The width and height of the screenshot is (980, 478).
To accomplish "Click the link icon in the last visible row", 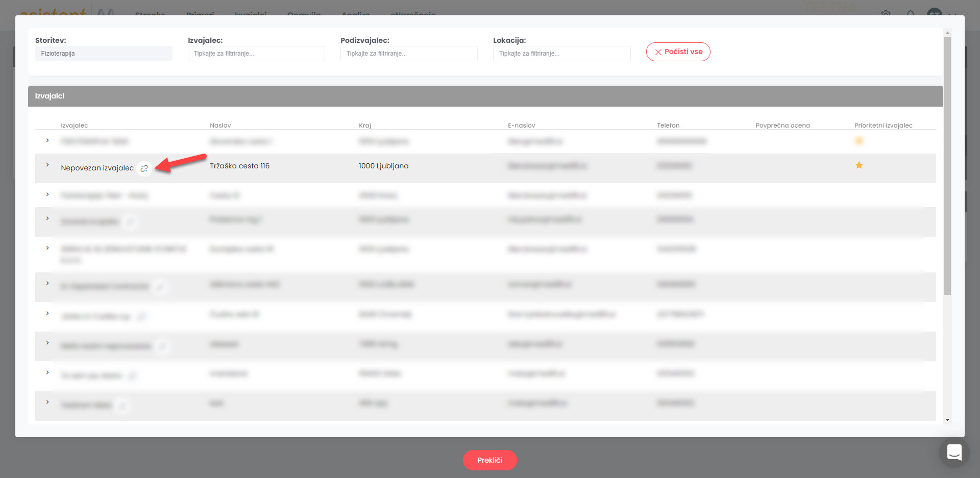I will (122, 406).
